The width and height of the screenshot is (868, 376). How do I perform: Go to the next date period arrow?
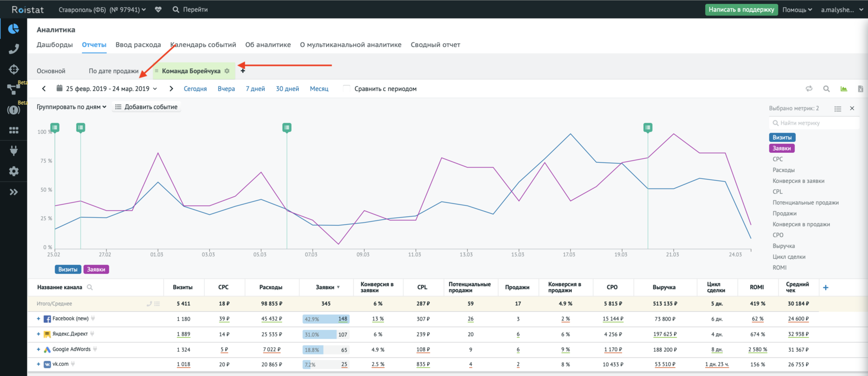pos(171,89)
